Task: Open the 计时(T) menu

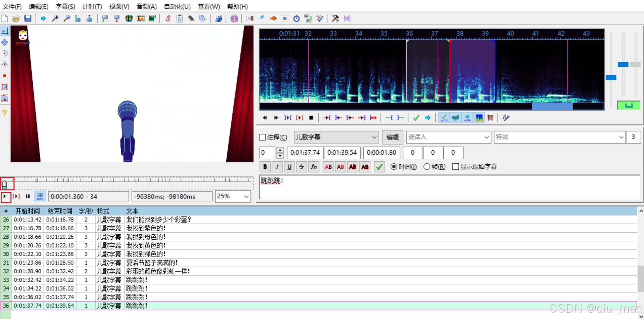Action: click(x=92, y=6)
